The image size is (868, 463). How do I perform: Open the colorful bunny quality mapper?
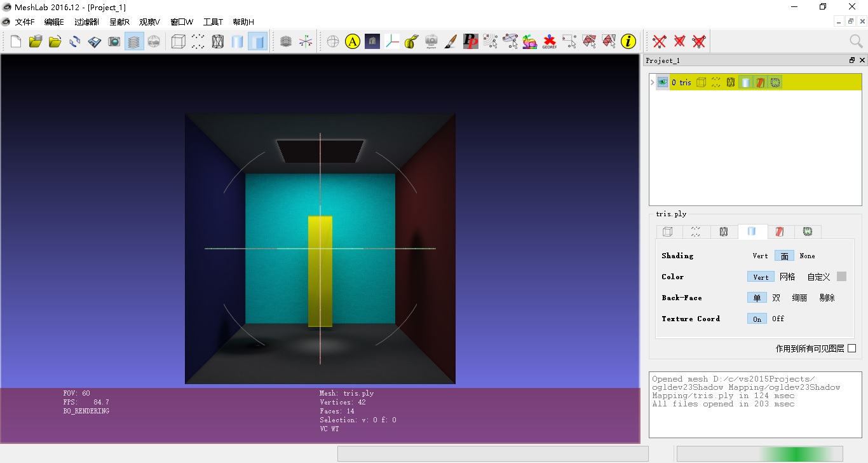pos(530,42)
